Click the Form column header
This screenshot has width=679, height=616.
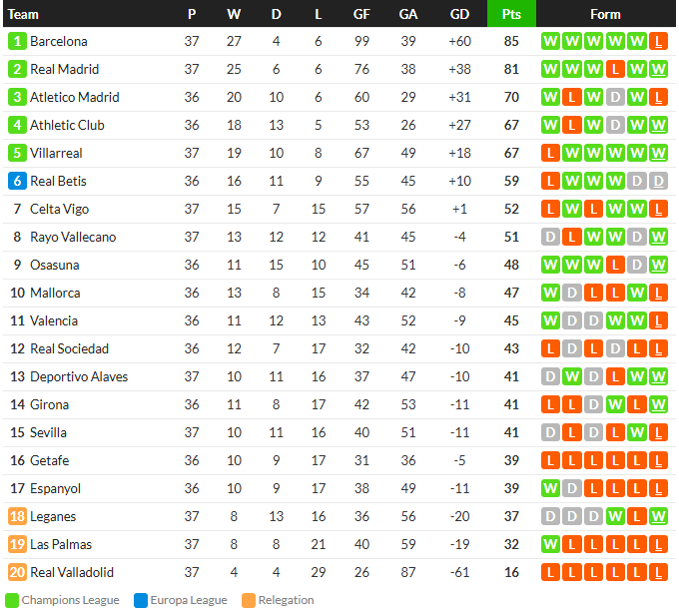(x=605, y=14)
